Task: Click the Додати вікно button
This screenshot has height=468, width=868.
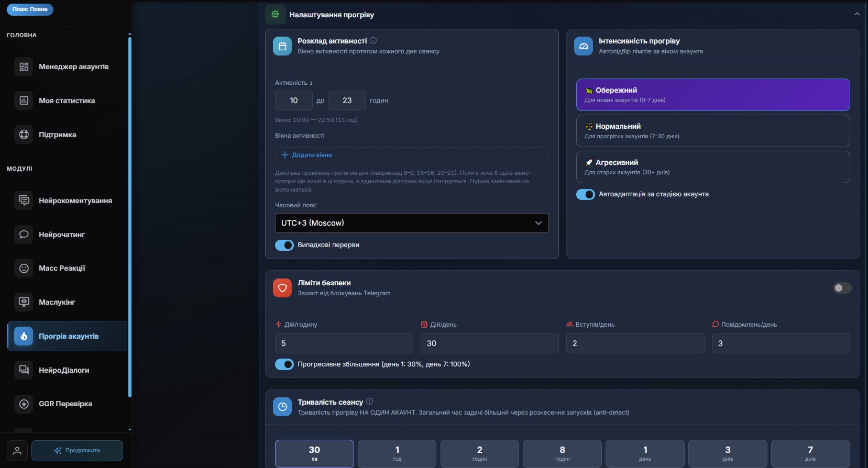Action: [412, 155]
